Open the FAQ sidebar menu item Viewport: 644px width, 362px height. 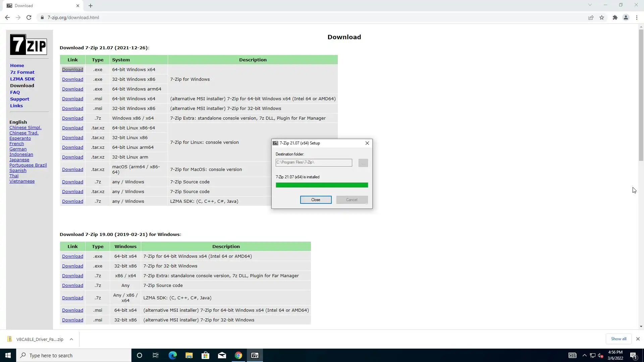coord(15,92)
